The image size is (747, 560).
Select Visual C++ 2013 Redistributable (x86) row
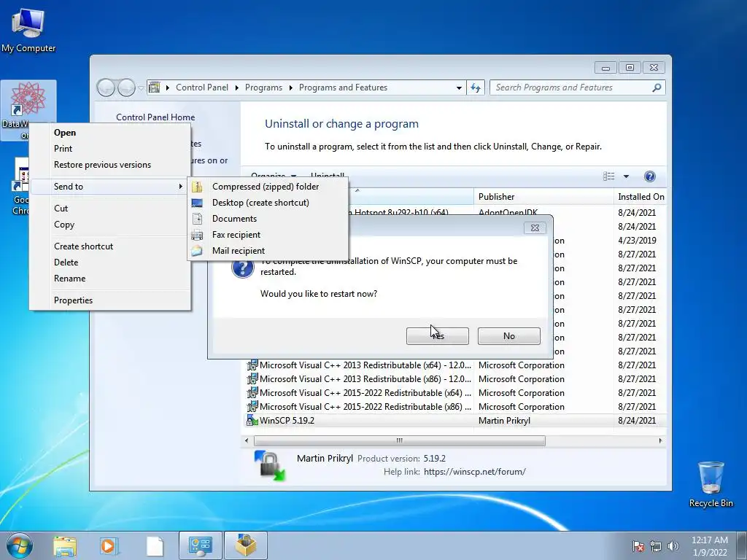(x=455, y=379)
